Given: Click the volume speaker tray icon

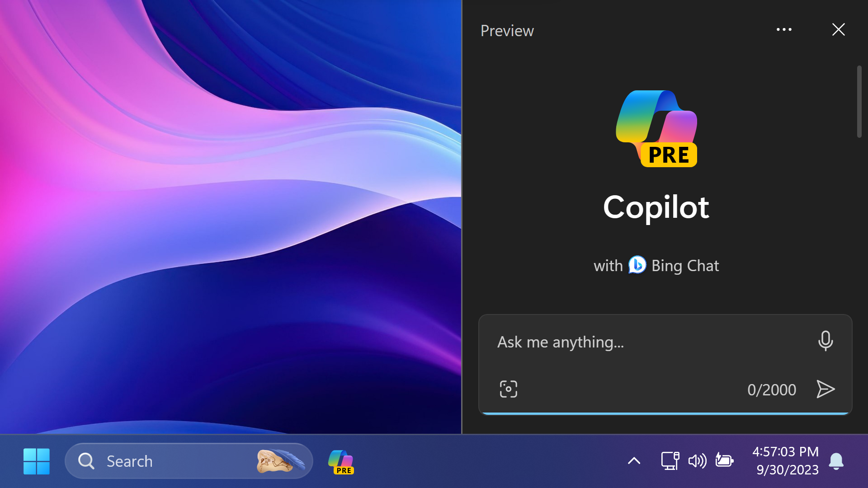Looking at the screenshot, I should [697, 461].
